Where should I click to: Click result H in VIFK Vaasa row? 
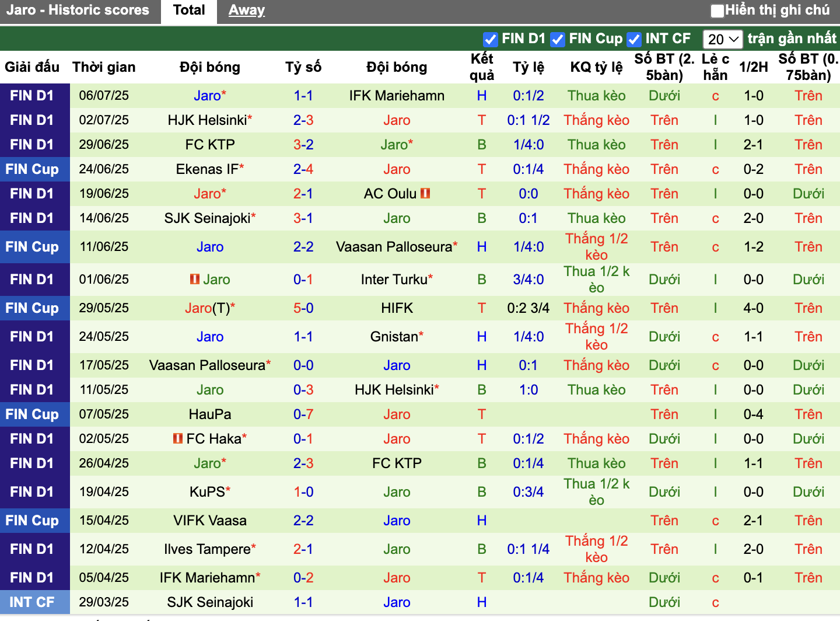482,521
